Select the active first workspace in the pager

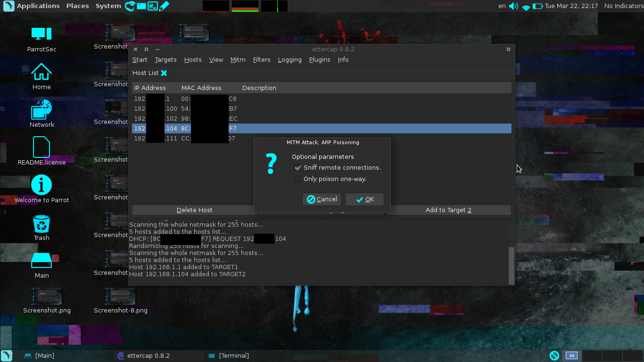point(571,356)
